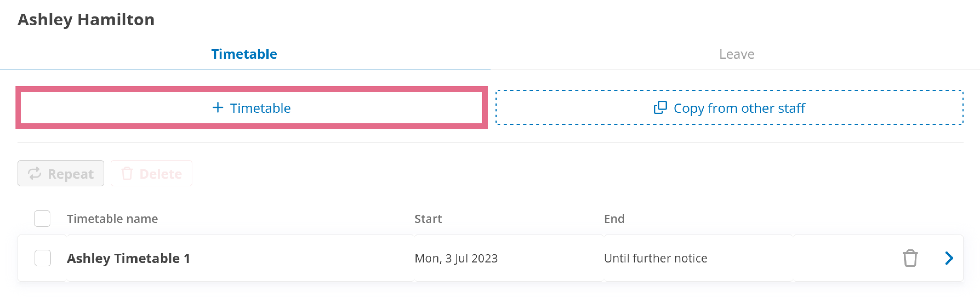The image size is (980, 301).
Task: Click the Timetable name column header
Action: pyautogui.click(x=112, y=219)
